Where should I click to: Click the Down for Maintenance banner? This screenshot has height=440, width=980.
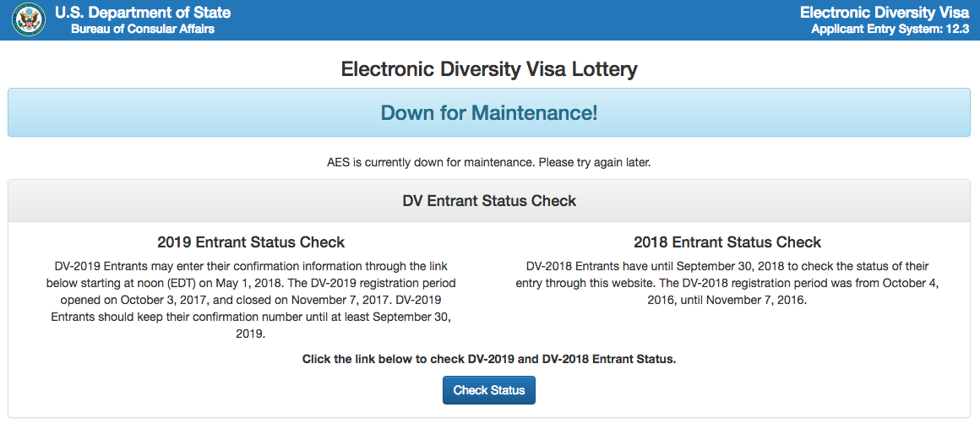tap(489, 112)
